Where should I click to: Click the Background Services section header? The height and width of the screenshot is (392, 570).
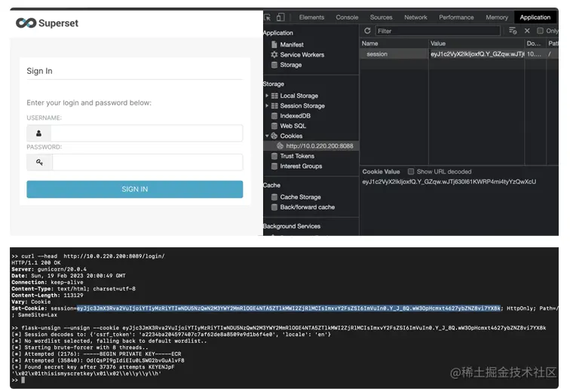pyautogui.click(x=292, y=226)
